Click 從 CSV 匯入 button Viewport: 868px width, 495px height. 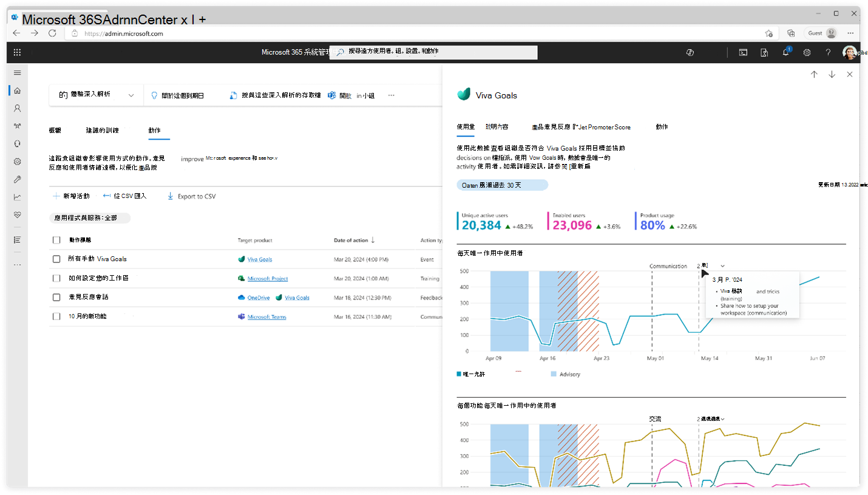[124, 196]
